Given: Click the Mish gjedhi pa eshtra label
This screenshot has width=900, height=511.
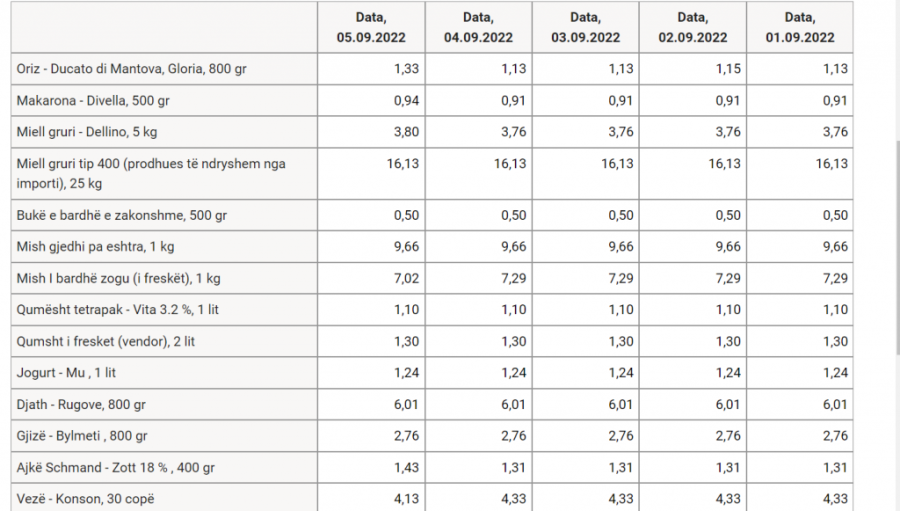Looking at the screenshot, I should (x=95, y=247).
